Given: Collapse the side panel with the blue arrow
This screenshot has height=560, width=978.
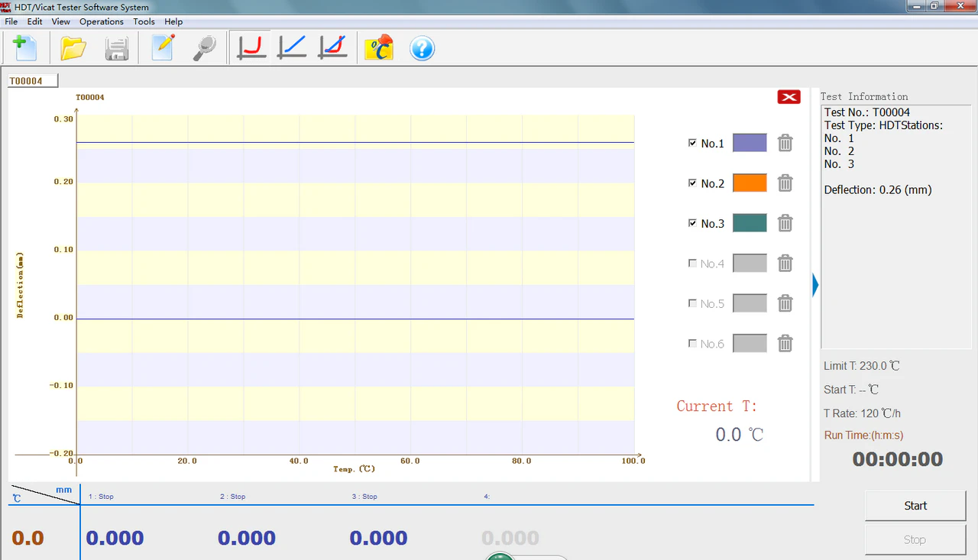Looking at the screenshot, I should click(x=815, y=285).
